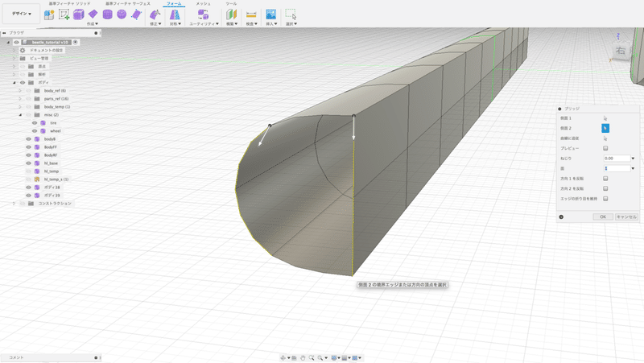Screen dimensions: 644x363
Task: Select the フォーム tab
Action: (174, 4)
